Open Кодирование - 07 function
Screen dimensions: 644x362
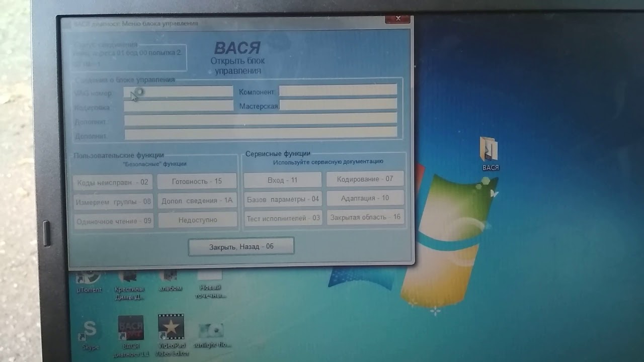[365, 178]
